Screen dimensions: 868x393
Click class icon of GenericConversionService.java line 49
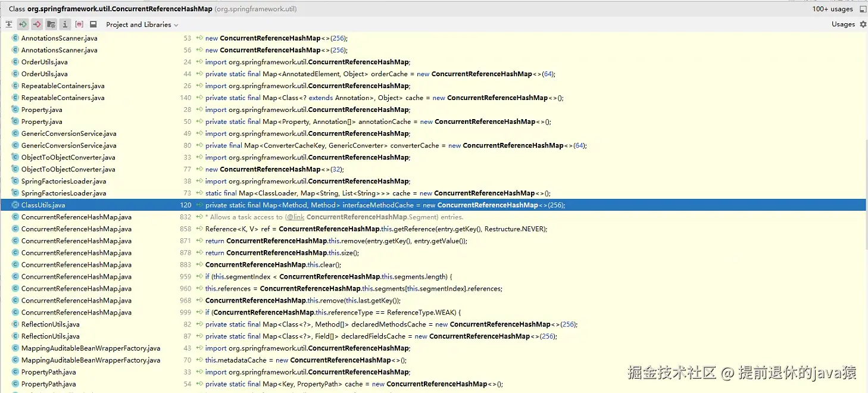tap(15, 133)
